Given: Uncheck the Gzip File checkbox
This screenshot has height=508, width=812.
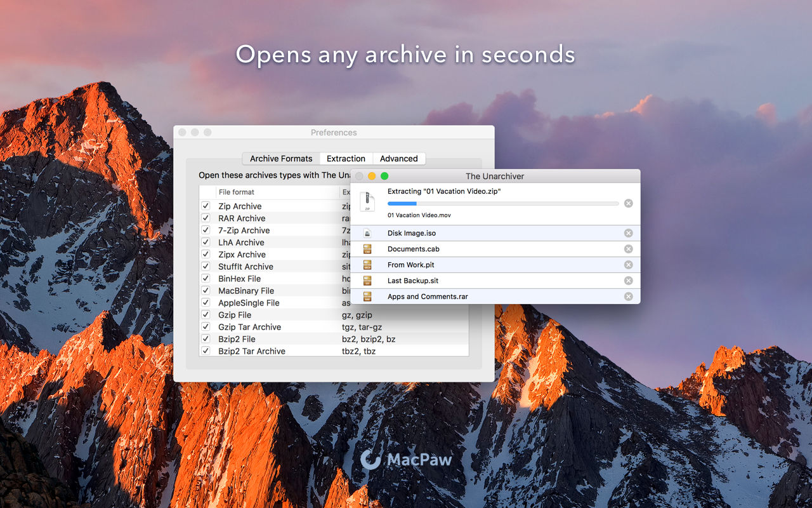Looking at the screenshot, I should [206, 314].
